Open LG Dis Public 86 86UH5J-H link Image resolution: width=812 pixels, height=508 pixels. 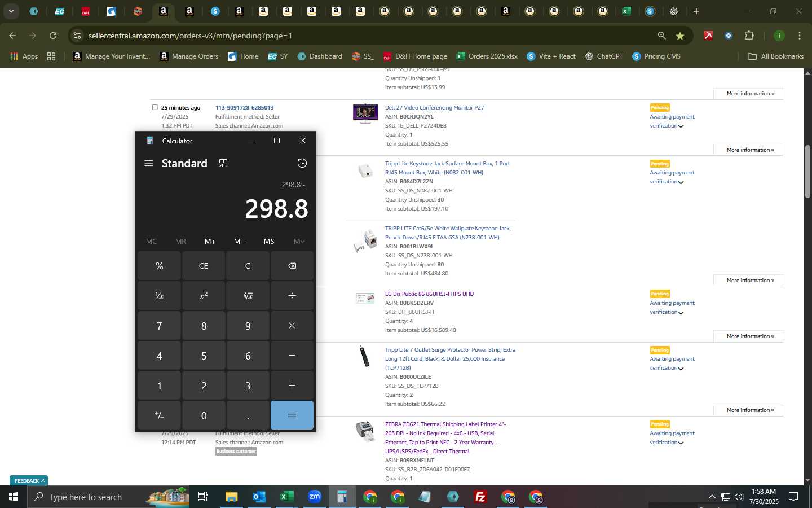pos(429,294)
